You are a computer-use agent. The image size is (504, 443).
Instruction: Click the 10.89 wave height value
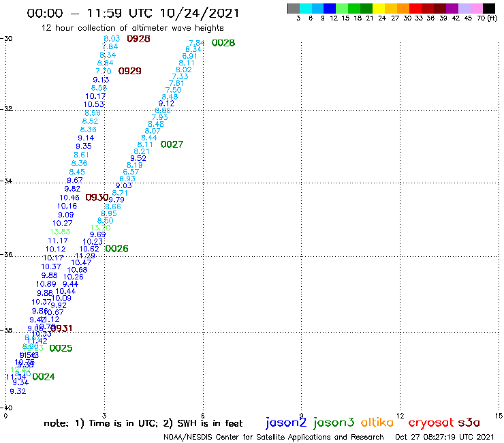pos(46,284)
